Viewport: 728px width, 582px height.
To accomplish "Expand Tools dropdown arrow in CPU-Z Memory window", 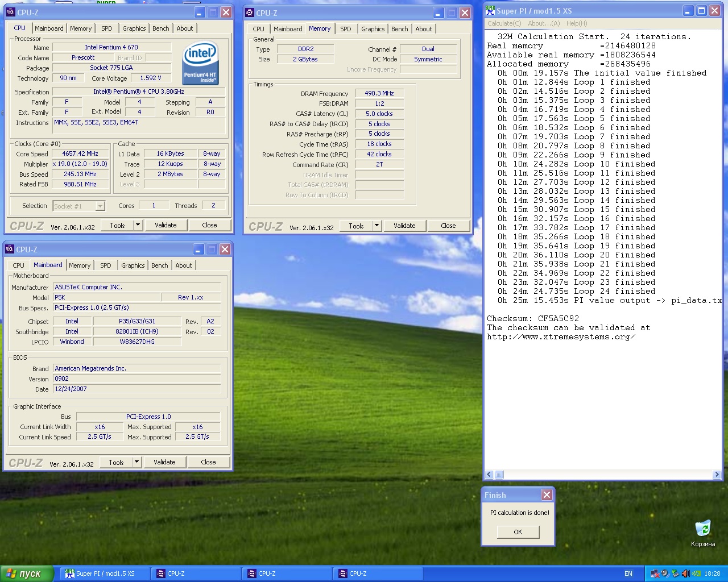I will point(377,226).
